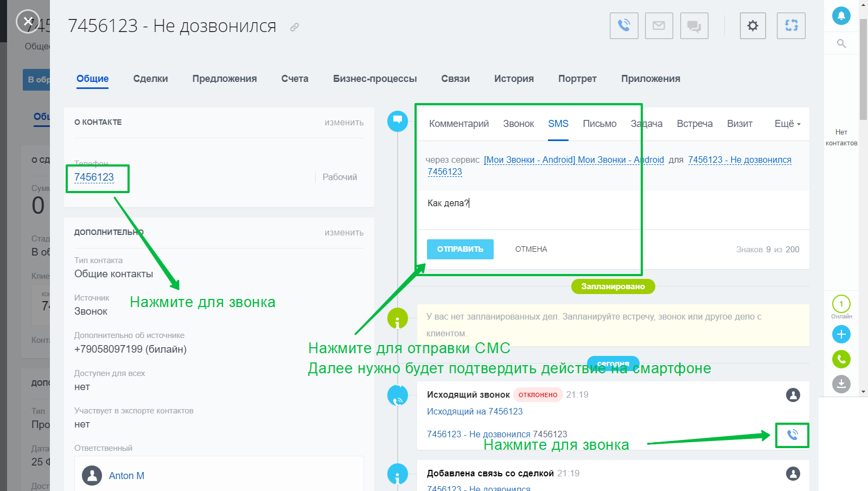The height and width of the screenshot is (491, 868).
Task: Click the blue plus button in right sidebar
Action: click(x=841, y=334)
